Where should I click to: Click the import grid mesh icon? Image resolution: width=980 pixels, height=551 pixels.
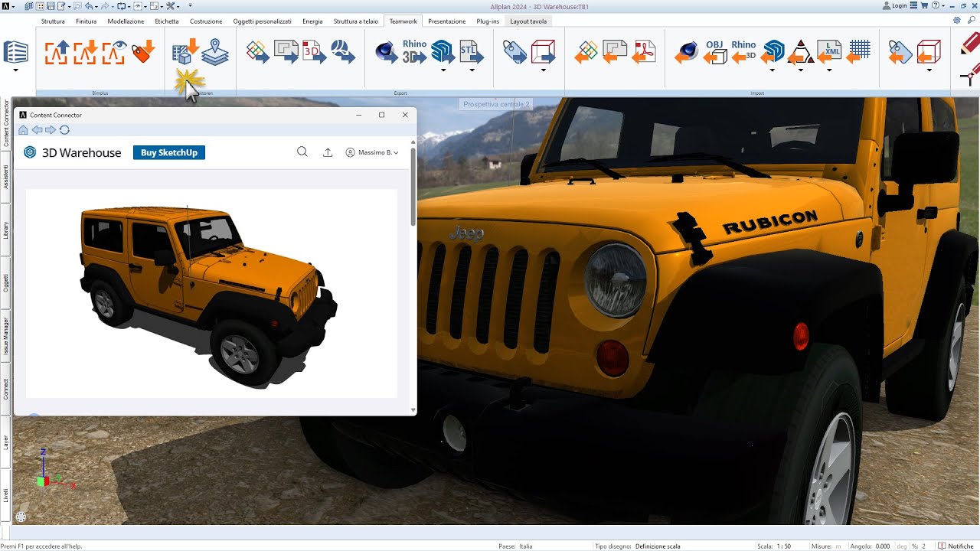[x=859, y=51]
